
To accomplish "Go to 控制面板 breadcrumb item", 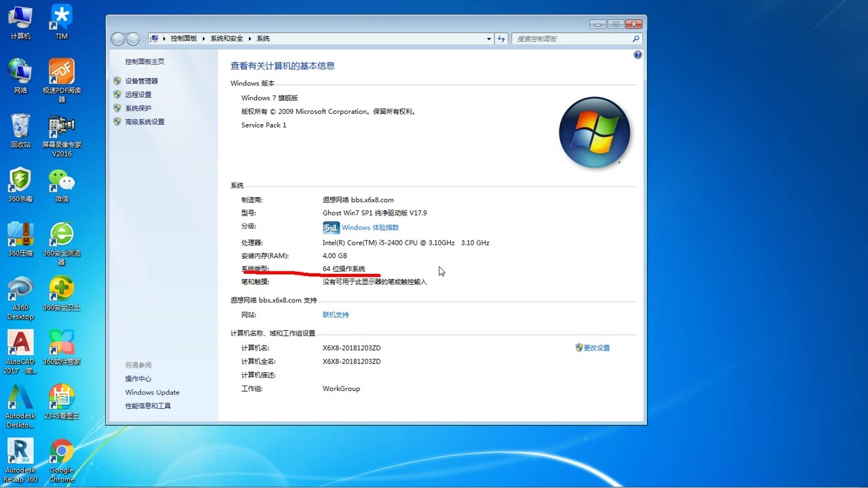I will tap(184, 39).
